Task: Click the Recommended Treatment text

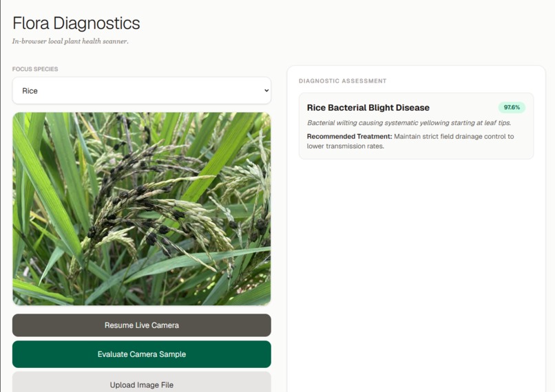Action: click(x=410, y=141)
